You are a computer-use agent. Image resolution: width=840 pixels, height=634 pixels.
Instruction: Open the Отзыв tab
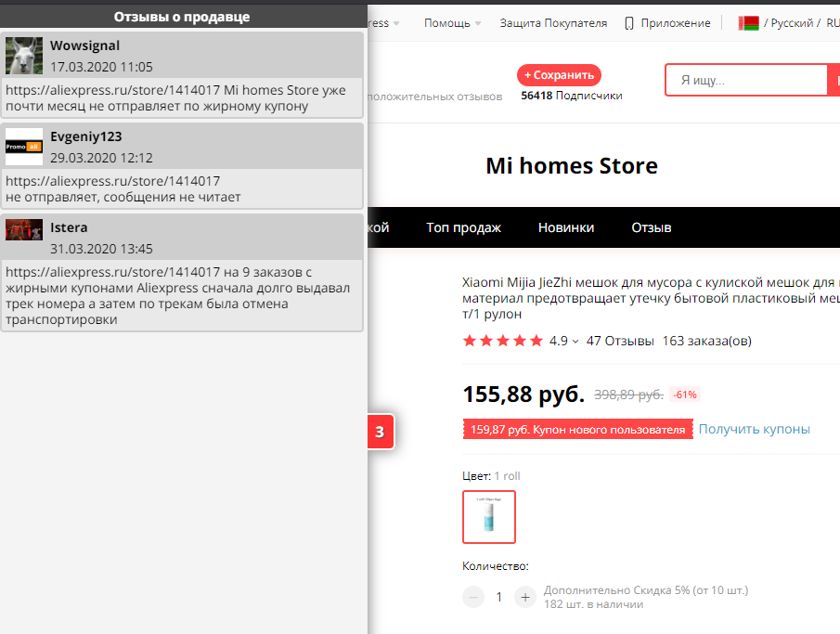[651, 227]
